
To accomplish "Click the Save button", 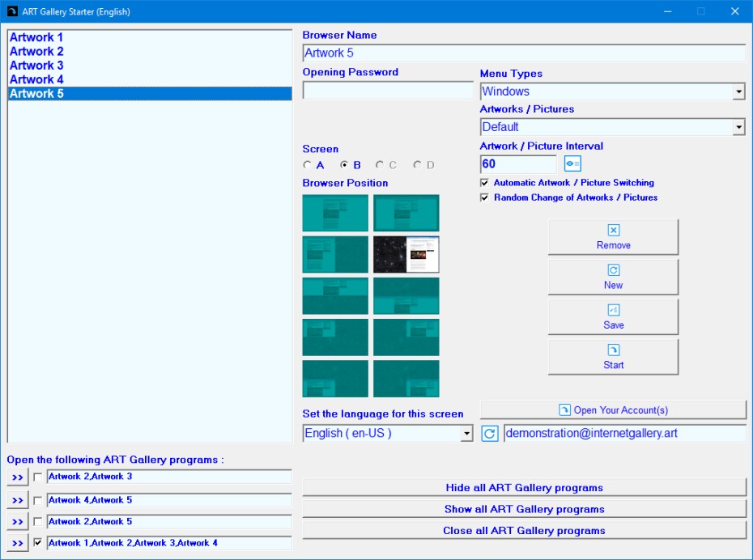I will pos(613,316).
